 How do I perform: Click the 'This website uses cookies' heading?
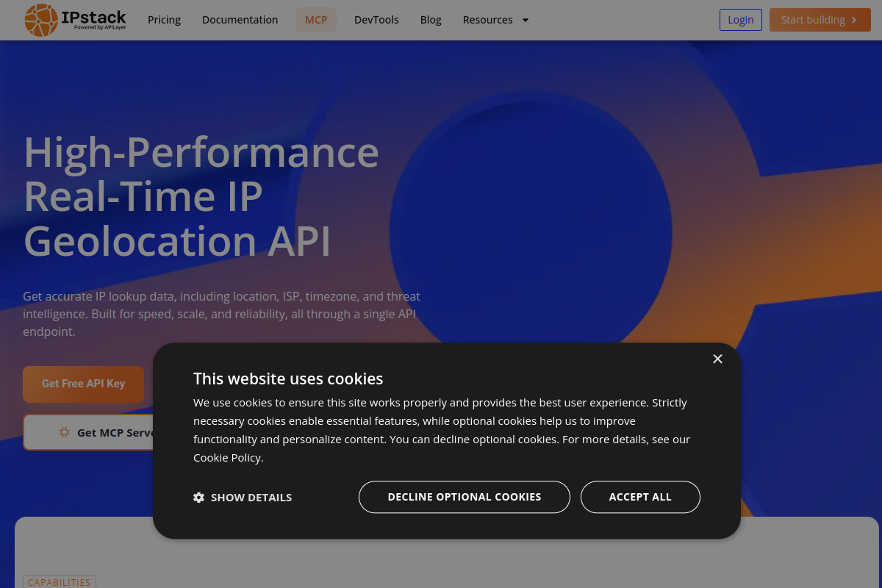[x=288, y=379]
